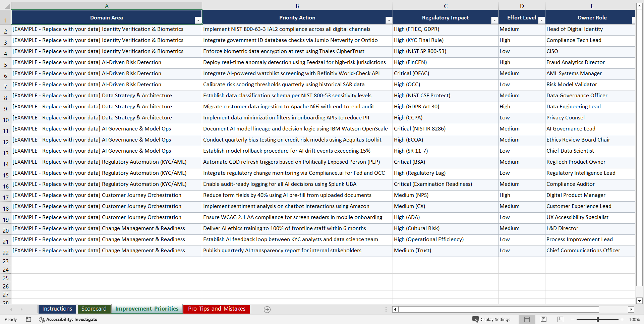This screenshot has height=324, width=644.
Task: Switch to the Instructions sheet tab
Action: (57, 309)
